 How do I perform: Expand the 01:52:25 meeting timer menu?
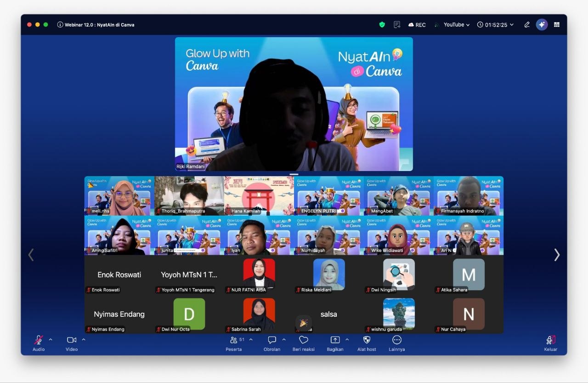(x=495, y=25)
